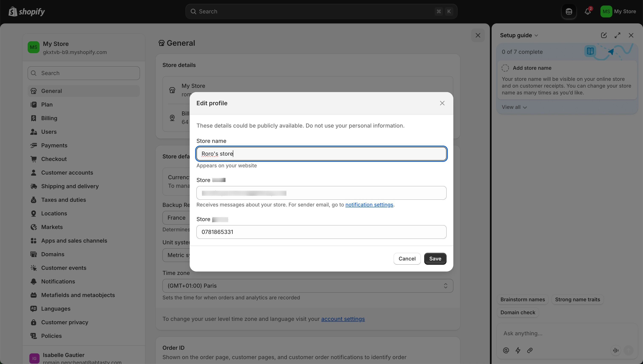
Task: Open Metafields and metaobjects settings
Action: pyautogui.click(x=78, y=295)
